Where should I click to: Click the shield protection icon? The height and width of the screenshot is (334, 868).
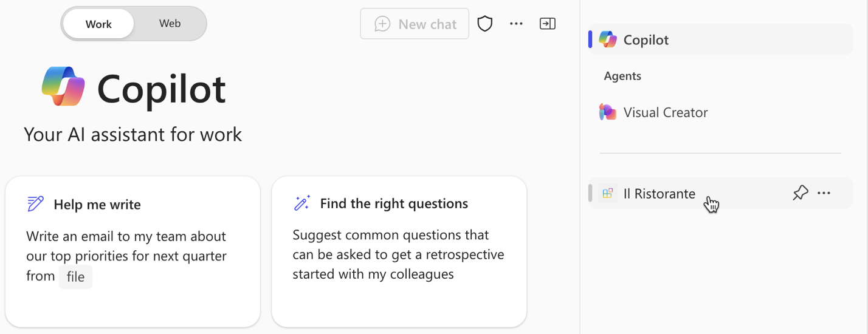tap(484, 24)
